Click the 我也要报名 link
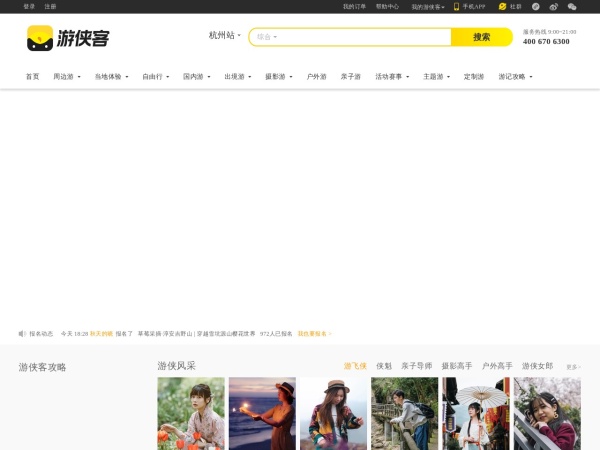Screen dimensions: 600x450 pos(314,333)
